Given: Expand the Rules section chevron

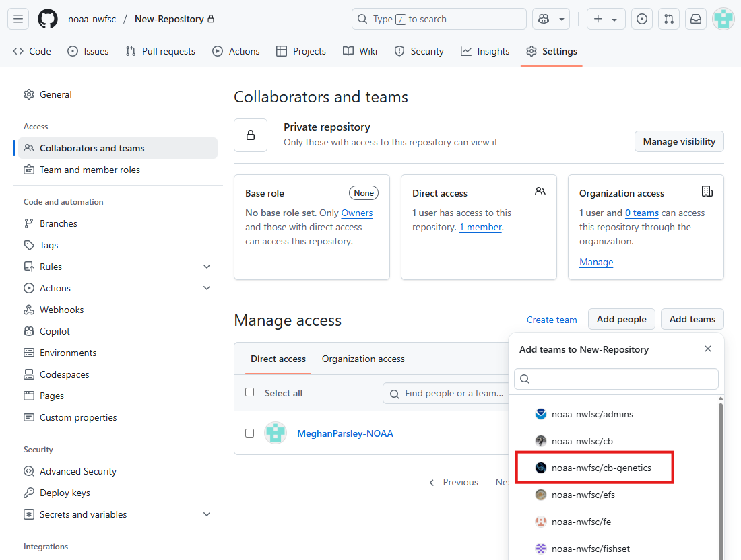Looking at the screenshot, I should click(207, 267).
